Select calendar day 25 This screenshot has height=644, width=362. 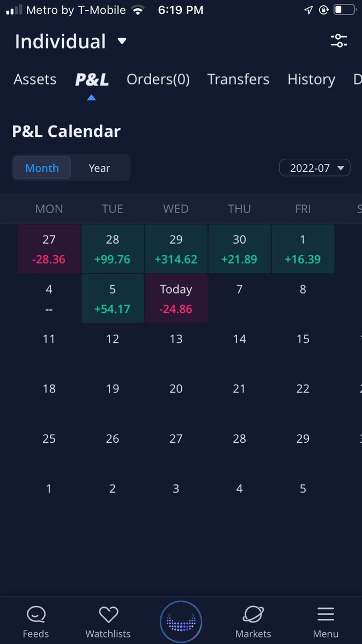click(49, 438)
